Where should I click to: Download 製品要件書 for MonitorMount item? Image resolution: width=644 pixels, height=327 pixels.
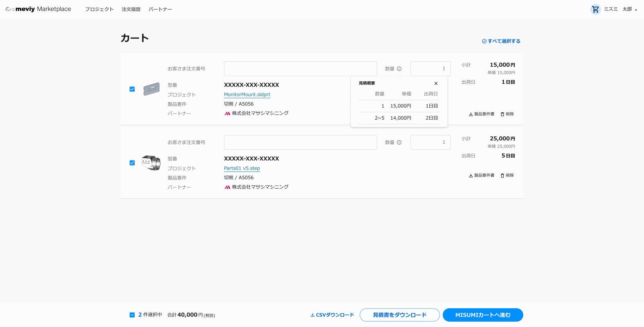pos(482,114)
